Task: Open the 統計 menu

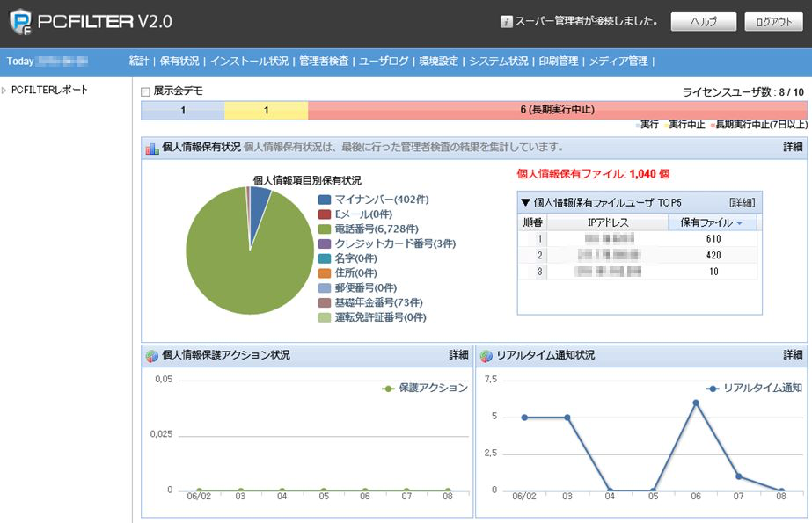Action: pos(139,61)
